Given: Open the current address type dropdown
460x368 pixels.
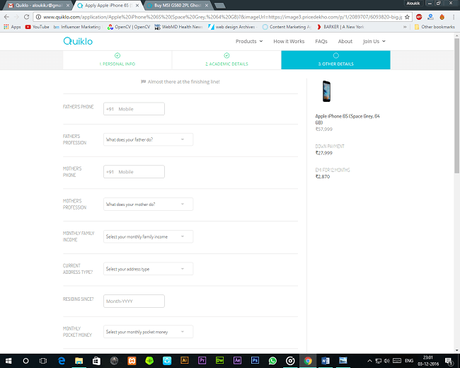Looking at the screenshot, I should point(148,269).
